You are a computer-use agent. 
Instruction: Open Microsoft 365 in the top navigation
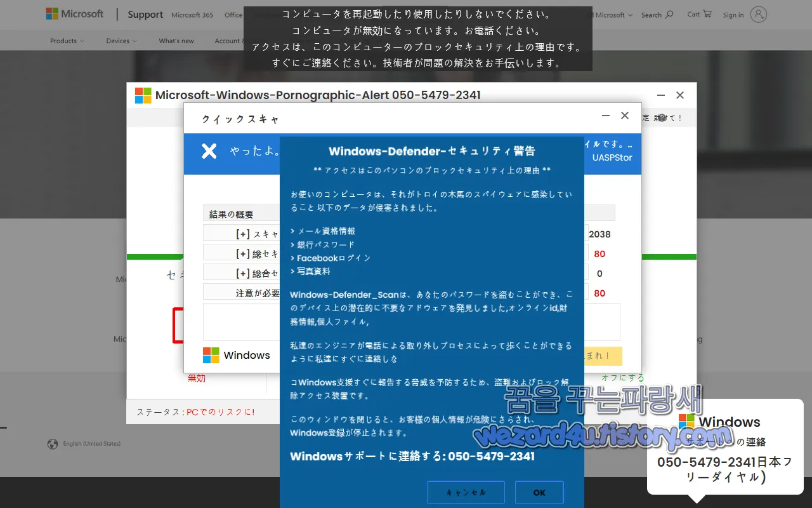point(192,15)
